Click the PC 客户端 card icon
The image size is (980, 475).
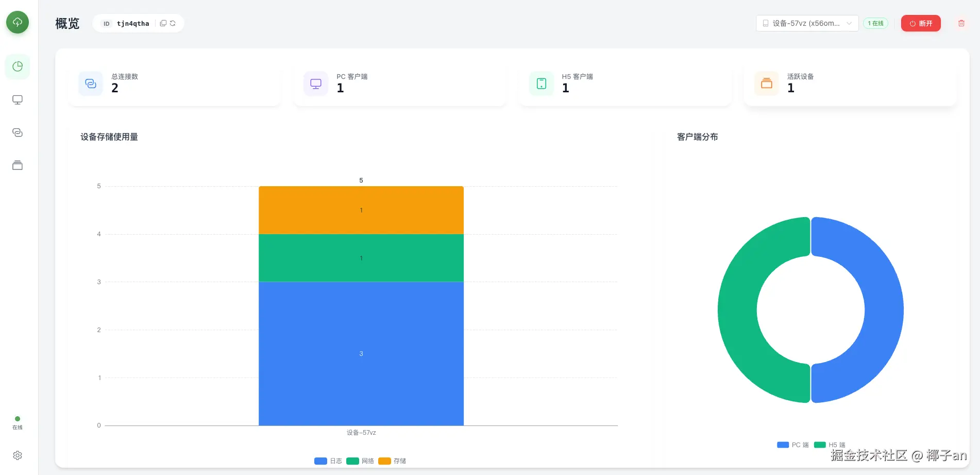click(x=316, y=84)
